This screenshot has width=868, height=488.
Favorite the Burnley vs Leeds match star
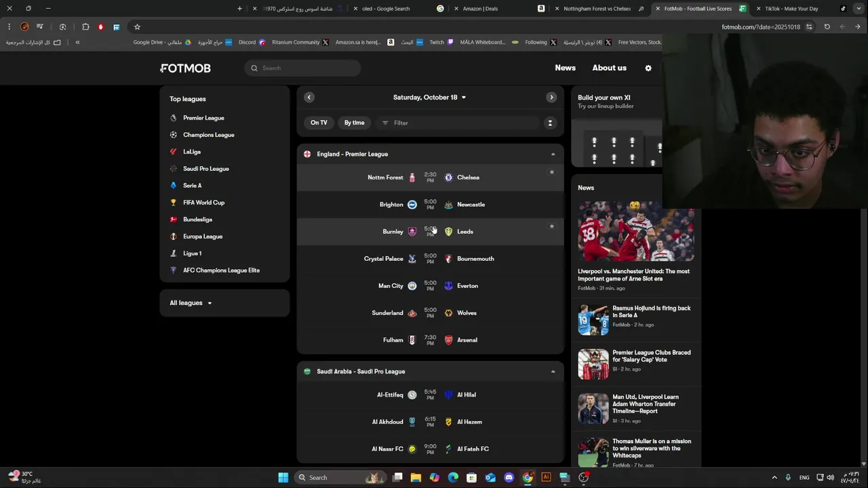551,226
